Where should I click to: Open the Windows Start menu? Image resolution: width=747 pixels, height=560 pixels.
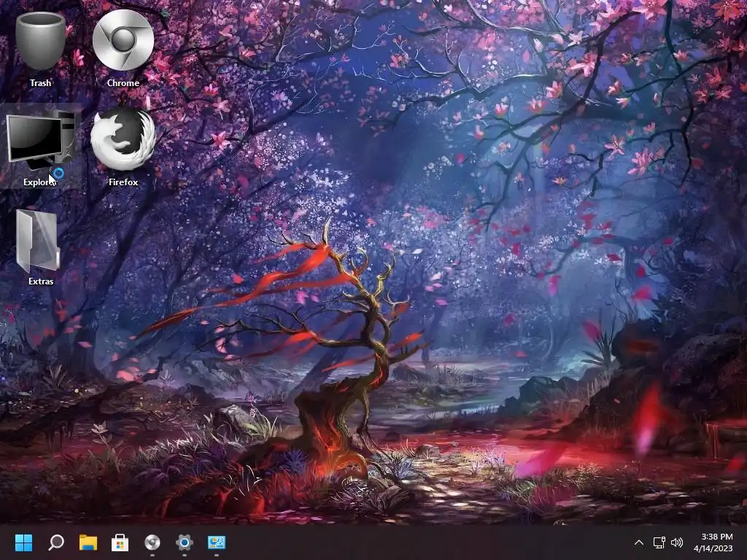(24, 542)
